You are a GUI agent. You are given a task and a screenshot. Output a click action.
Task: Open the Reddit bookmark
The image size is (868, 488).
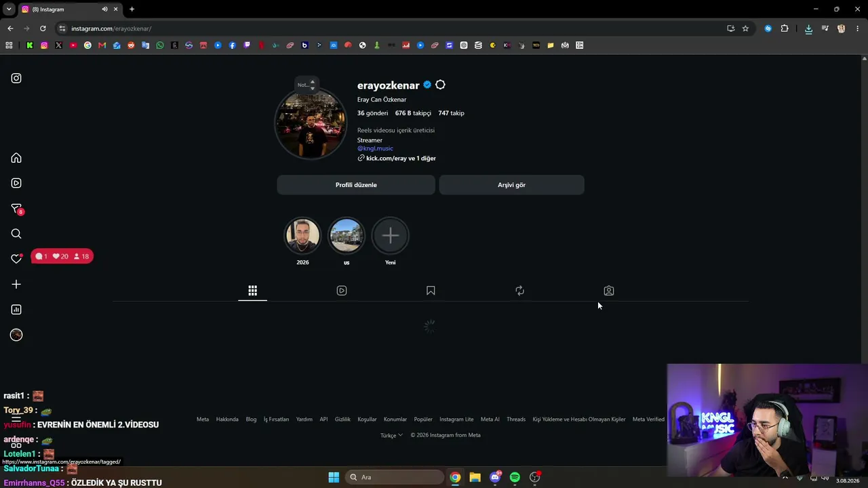[x=131, y=45]
